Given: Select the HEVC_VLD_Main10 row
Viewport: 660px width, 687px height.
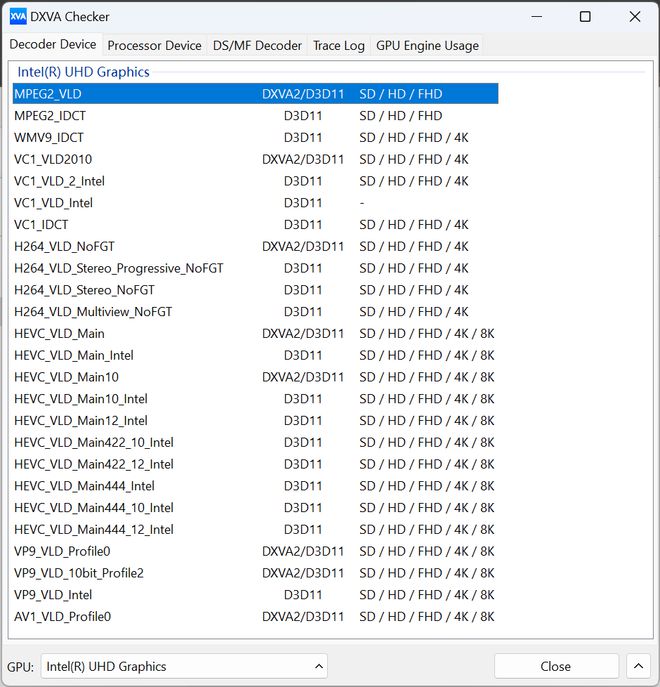Looking at the screenshot, I should point(255,377).
